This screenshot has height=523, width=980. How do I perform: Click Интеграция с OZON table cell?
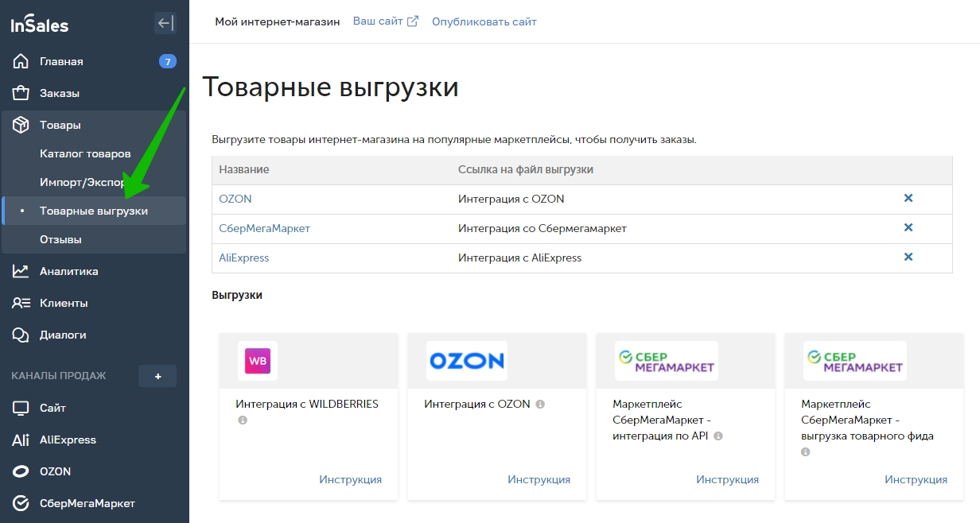click(x=511, y=199)
